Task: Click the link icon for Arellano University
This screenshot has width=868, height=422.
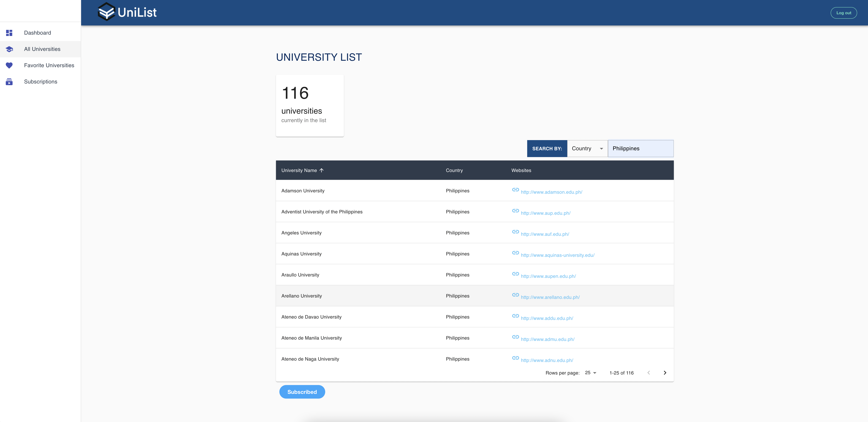Action: click(515, 295)
